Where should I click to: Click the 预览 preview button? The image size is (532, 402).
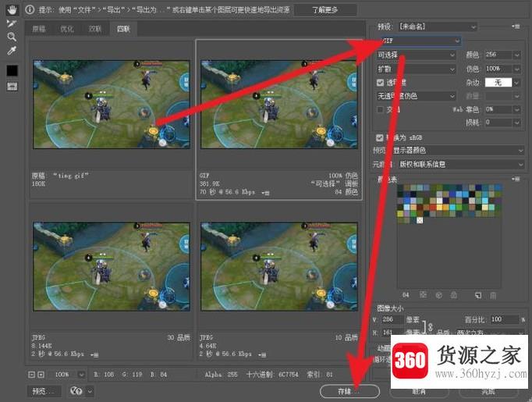pyautogui.click(x=44, y=391)
